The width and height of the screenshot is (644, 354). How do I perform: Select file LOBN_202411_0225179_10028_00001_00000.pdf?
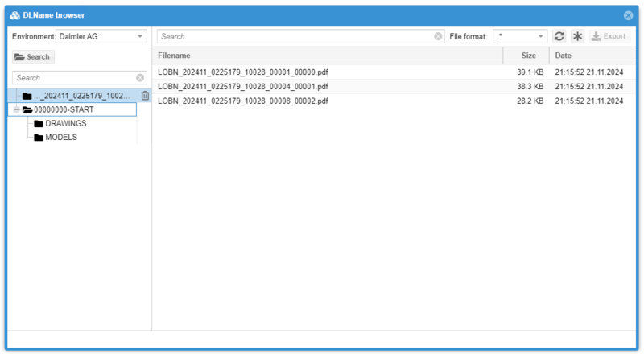click(x=242, y=72)
